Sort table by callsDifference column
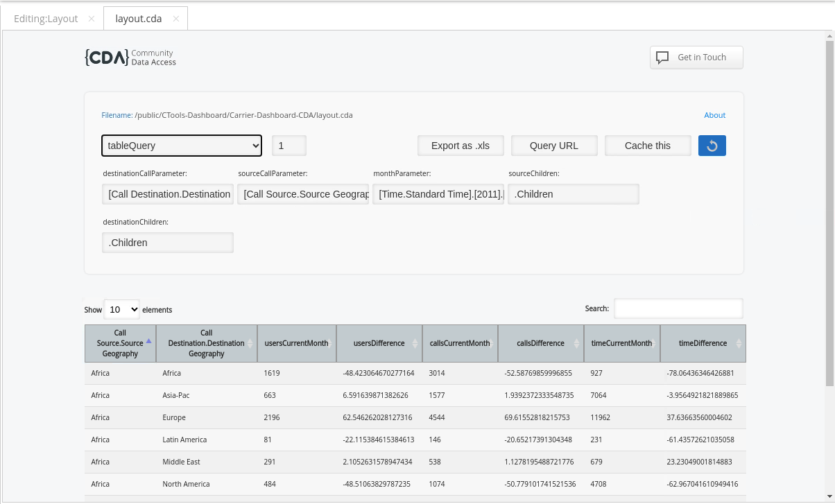 coord(540,343)
